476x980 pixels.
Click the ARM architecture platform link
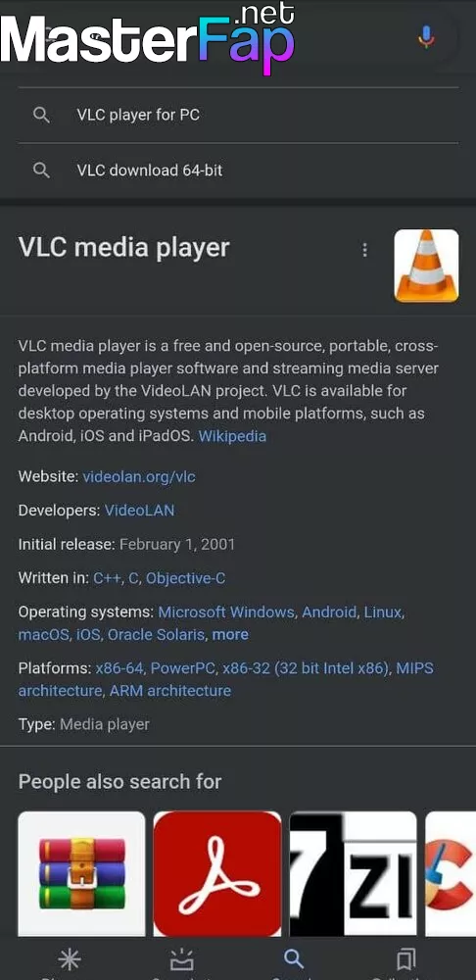point(170,691)
